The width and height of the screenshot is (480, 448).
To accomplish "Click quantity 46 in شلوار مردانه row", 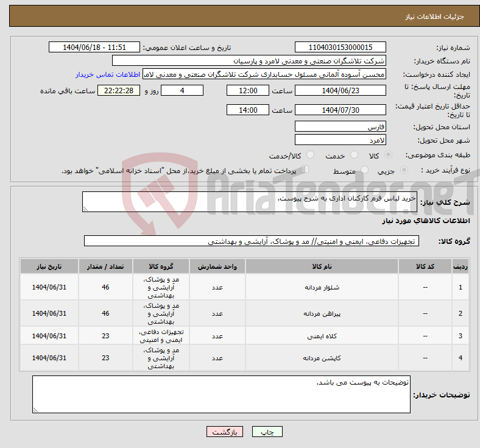I will pyautogui.click(x=105, y=287).
